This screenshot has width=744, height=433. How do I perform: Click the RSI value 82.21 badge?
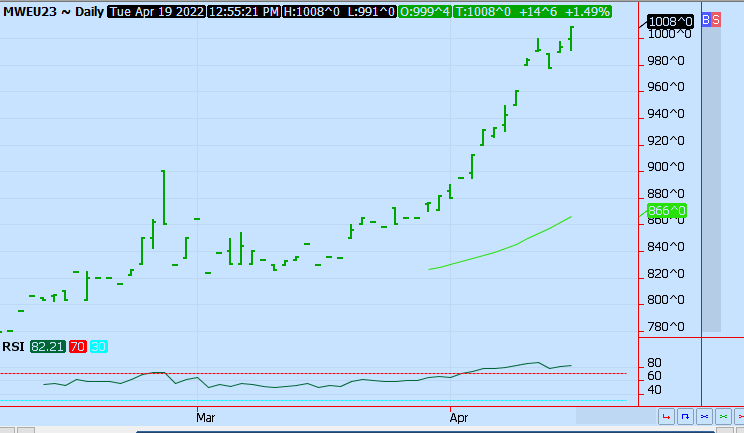coord(47,347)
